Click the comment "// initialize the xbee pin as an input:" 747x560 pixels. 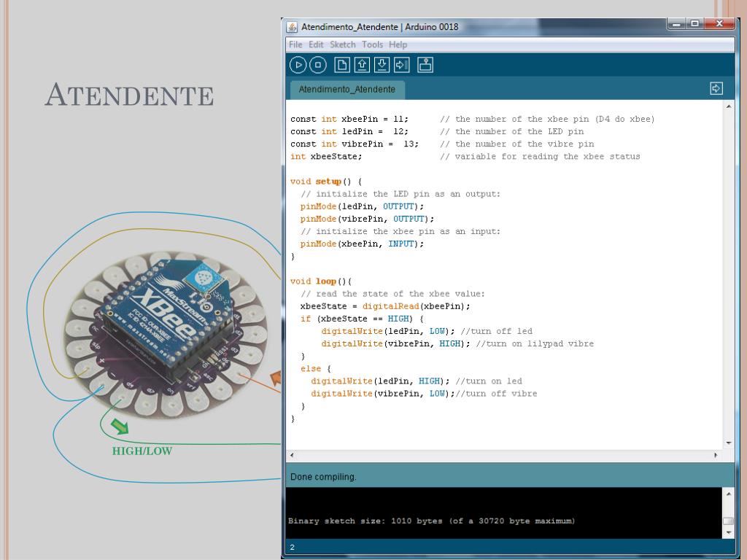[x=400, y=231]
